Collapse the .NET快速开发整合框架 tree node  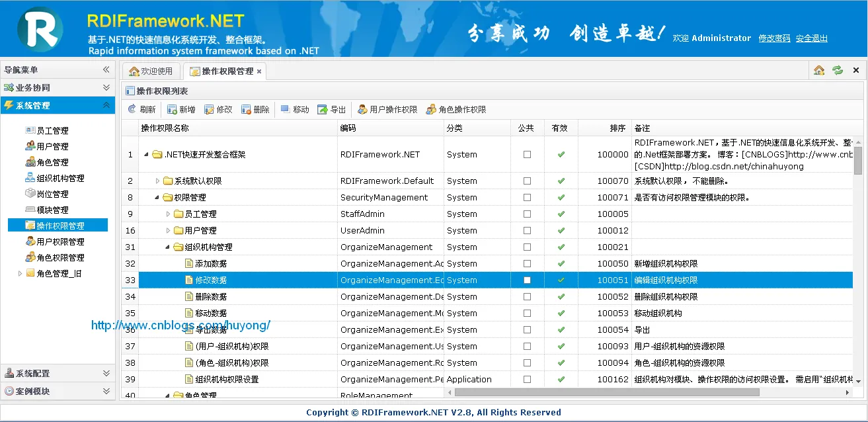[146, 155]
